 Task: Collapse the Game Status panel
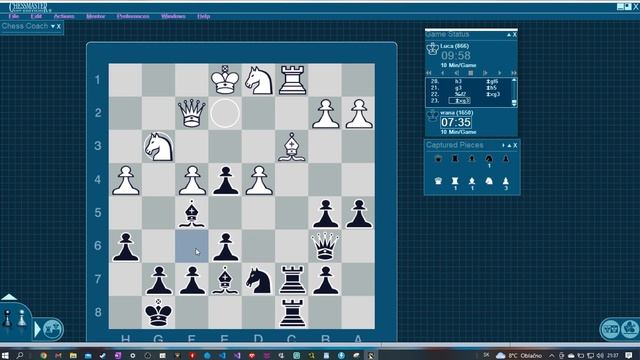(509, 35)
